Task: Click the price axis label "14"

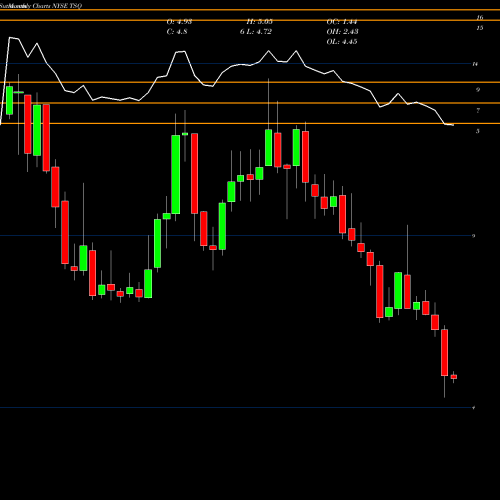Action: [475, 64]
